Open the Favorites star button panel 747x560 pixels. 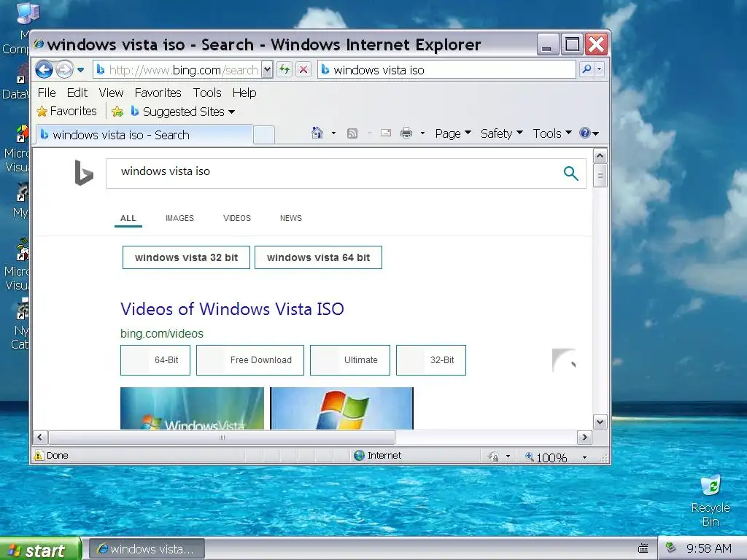[x=66, y=111]
